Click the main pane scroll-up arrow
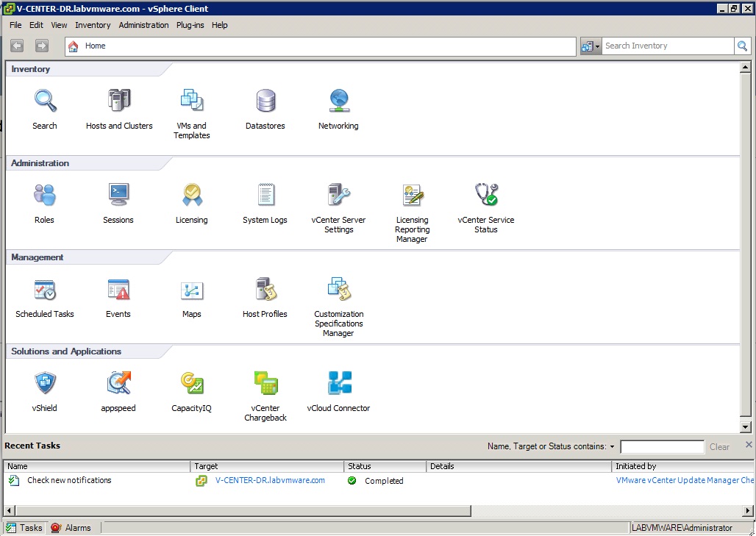This screenshot has height=536, width=756. [x=746, y=68]
